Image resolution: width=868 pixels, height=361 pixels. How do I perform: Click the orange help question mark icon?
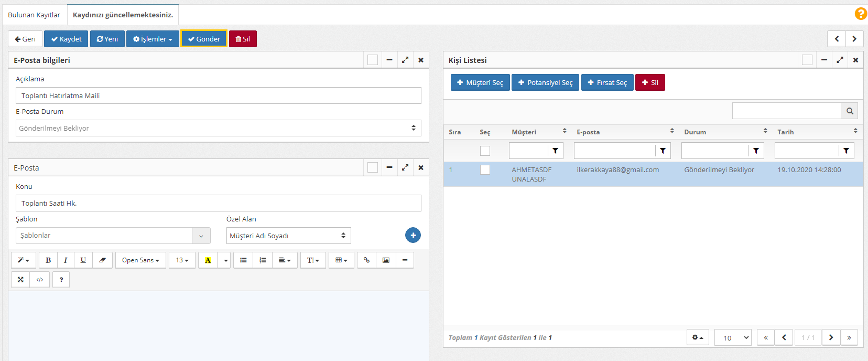[860, 14]
